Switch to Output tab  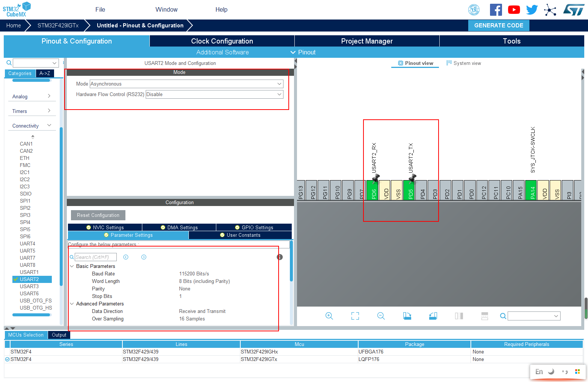click(59, 335)
